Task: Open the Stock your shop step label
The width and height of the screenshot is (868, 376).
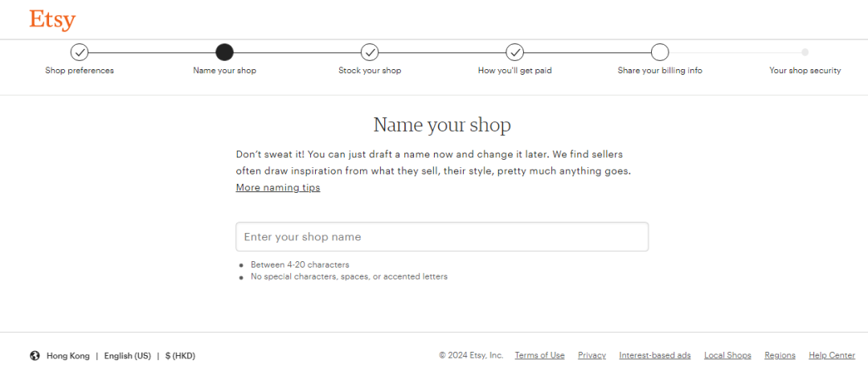Action: tap(370, 71)
